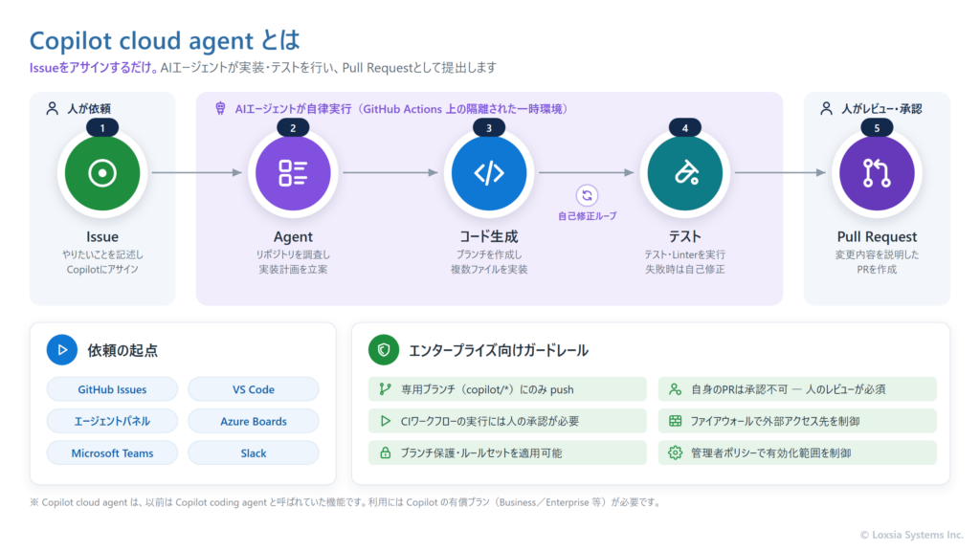Click the teal test flask icon
This screenshot has height=551, width=980.
pos(685,173)
